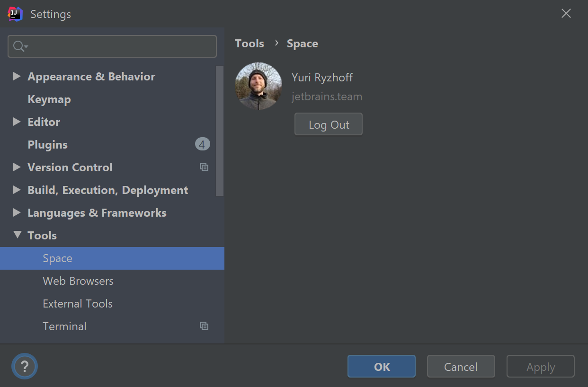Select the Space settings item
Screen dimensions: 588x387
[112, 258]
